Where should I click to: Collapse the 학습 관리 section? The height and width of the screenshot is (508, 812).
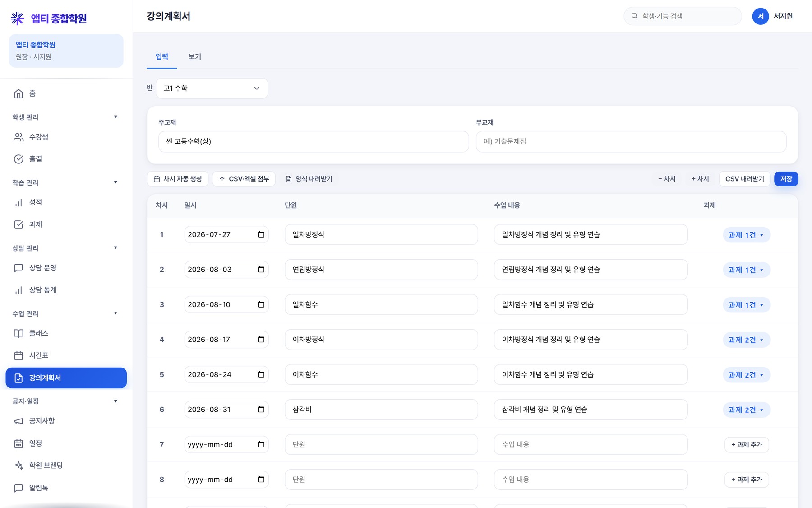coord(115,182)
